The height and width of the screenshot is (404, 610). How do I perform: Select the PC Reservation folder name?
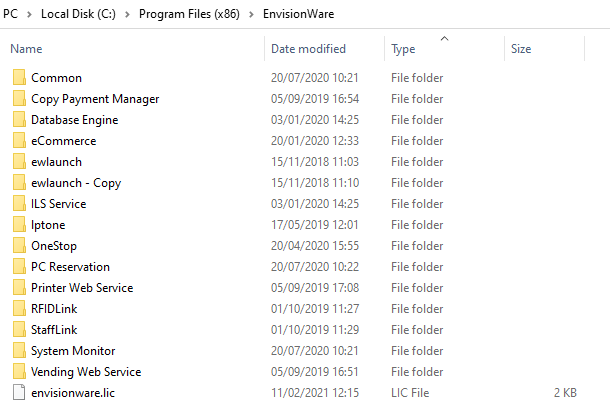(x=70, y=267)
